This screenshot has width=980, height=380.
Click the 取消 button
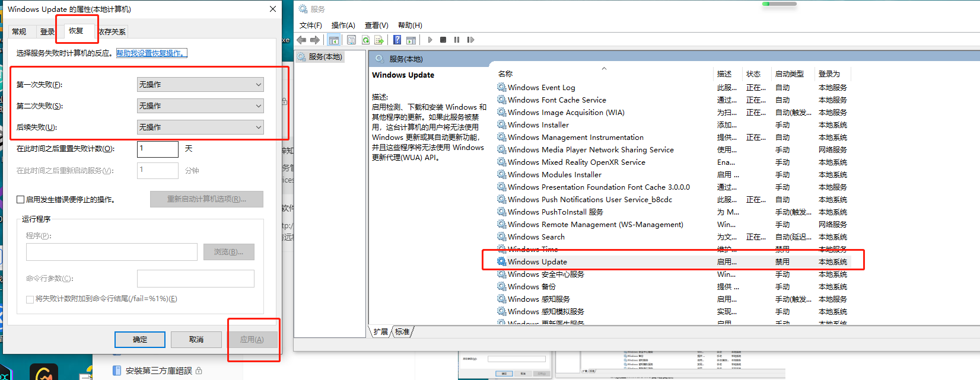tap(196, 340)
